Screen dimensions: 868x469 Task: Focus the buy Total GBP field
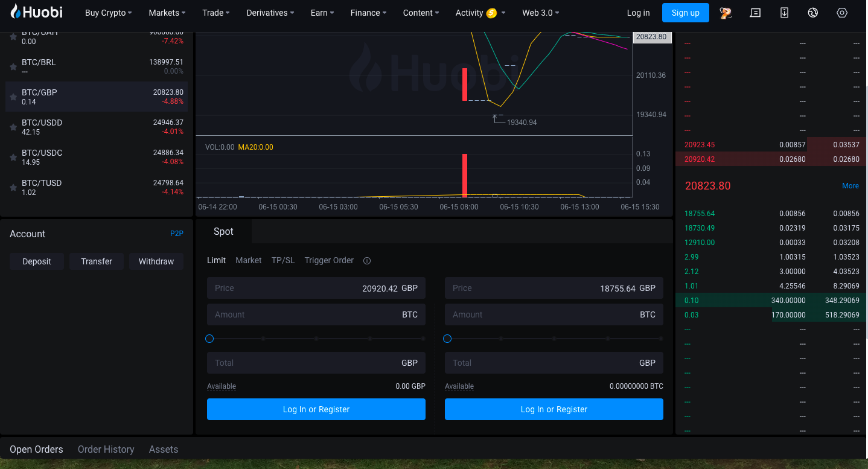pos(316,363)
